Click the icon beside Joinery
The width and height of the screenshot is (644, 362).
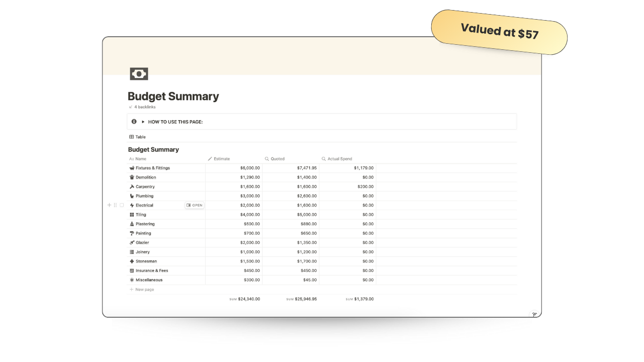(132, 252)
